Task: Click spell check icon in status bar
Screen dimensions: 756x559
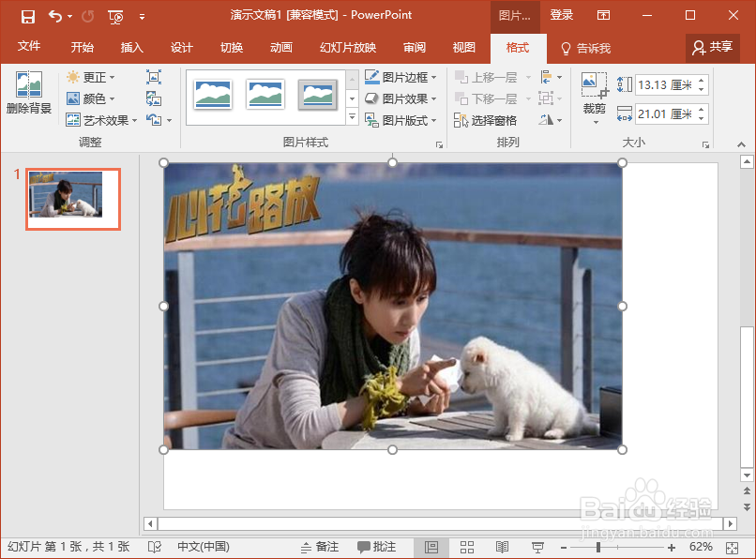Action: click(x=155, y=547)
